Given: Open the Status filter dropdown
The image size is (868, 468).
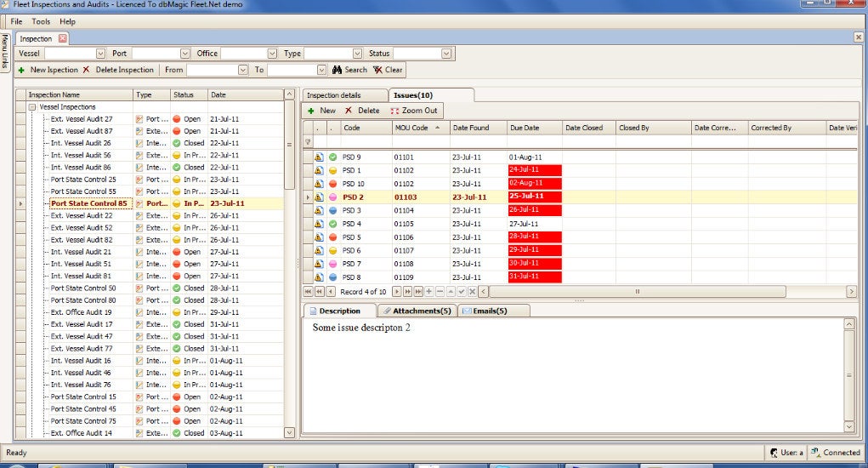Looking at the screenshot, I should [x=445, y=54].
